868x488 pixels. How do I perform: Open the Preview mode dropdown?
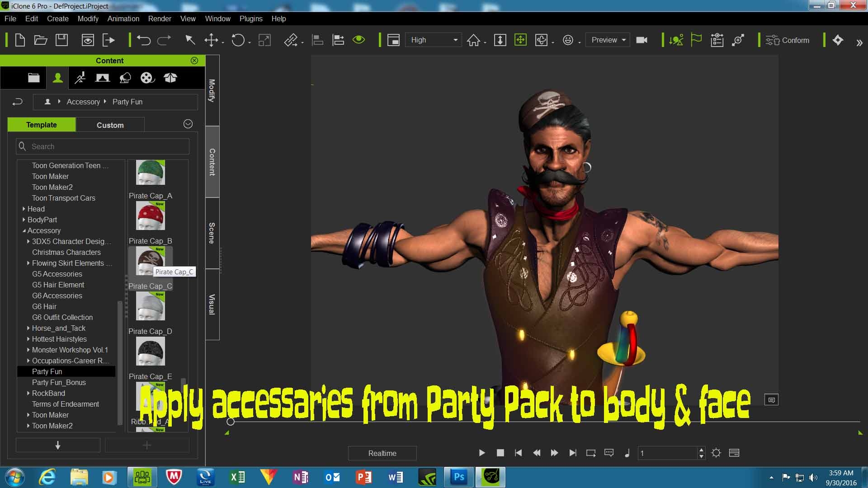(608, 40)
